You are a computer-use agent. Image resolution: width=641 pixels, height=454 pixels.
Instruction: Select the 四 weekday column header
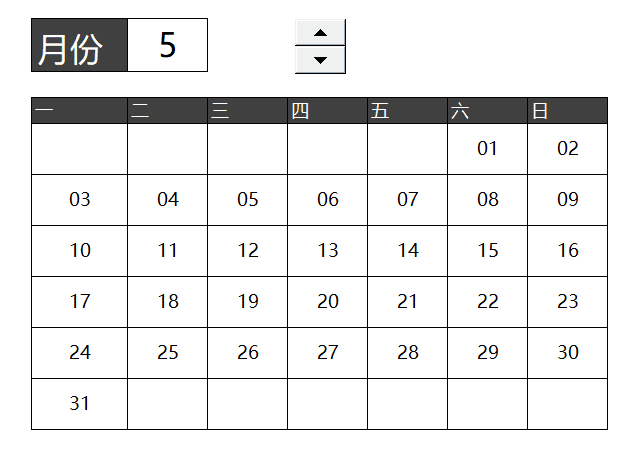click(328, 110)
